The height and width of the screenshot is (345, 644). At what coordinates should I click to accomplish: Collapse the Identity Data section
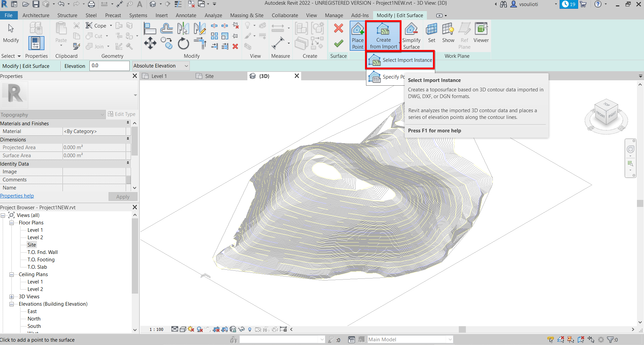pos(128,164)
